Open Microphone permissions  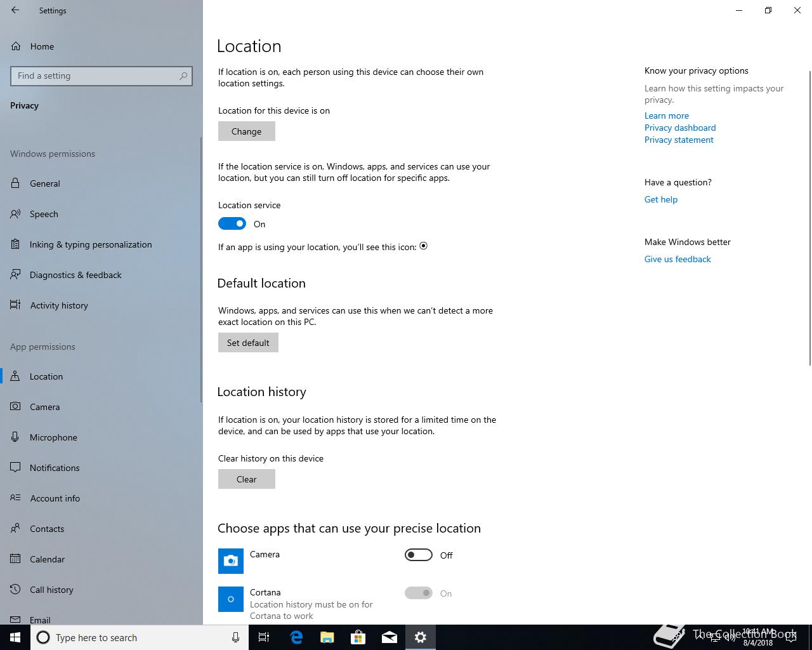click(x=101, y=437)
